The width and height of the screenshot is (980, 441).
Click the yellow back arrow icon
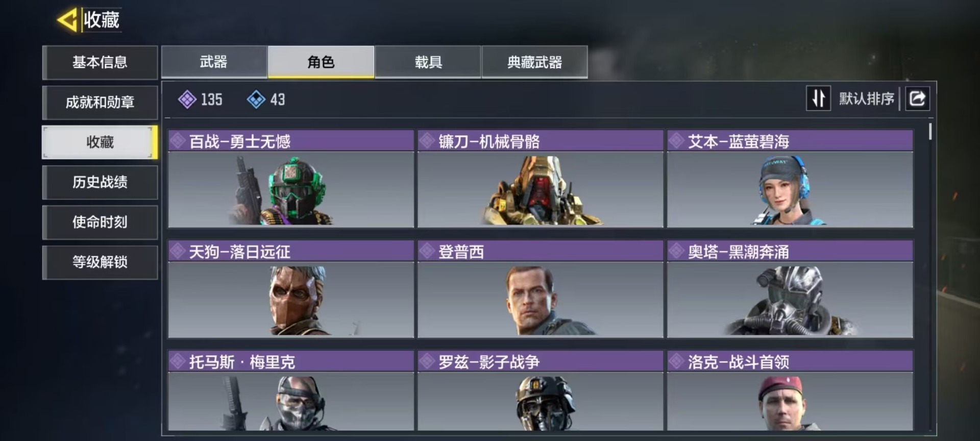(68, 20)
